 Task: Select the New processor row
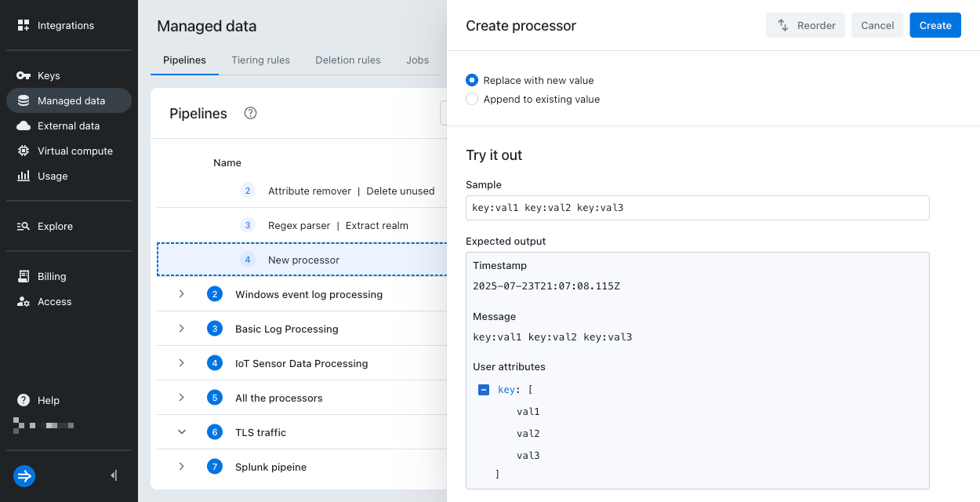[x=302, y=260]
